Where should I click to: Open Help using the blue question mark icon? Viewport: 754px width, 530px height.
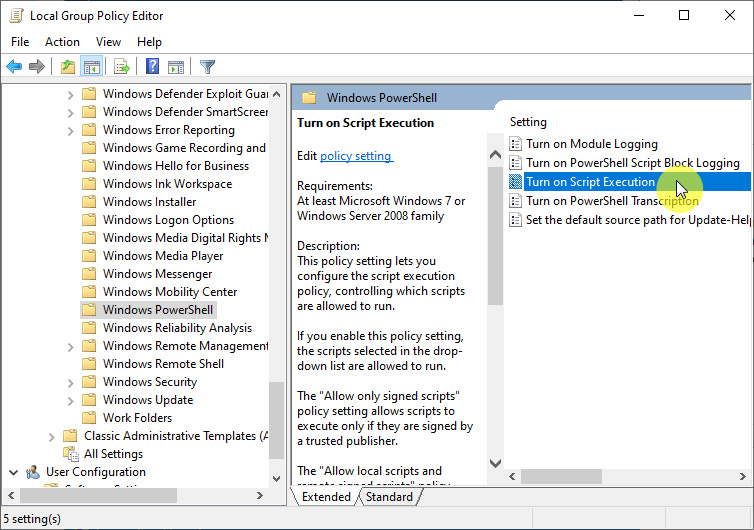point(152,67)
